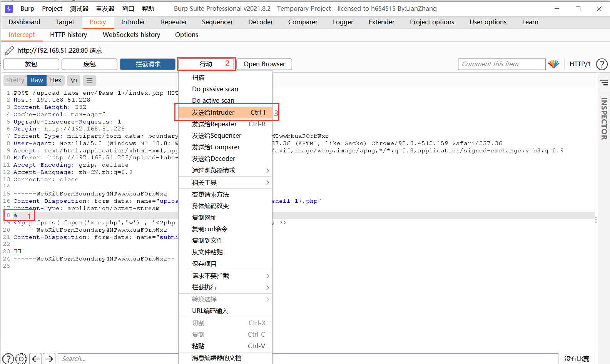Switch to Hex view

click(56, 80)
